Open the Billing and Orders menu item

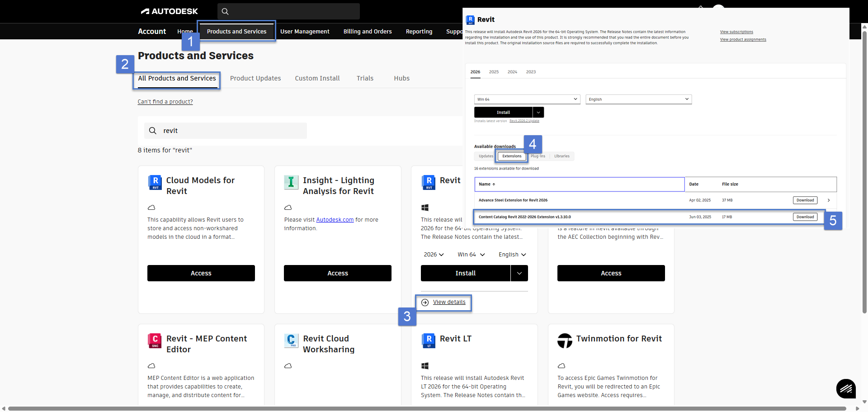[368, 31]
